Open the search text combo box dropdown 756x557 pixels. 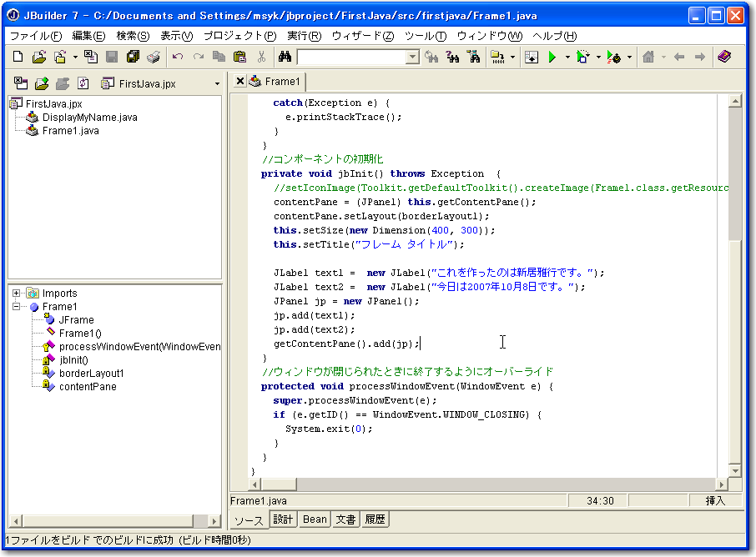pyautogui.click(x=412, y=57)
